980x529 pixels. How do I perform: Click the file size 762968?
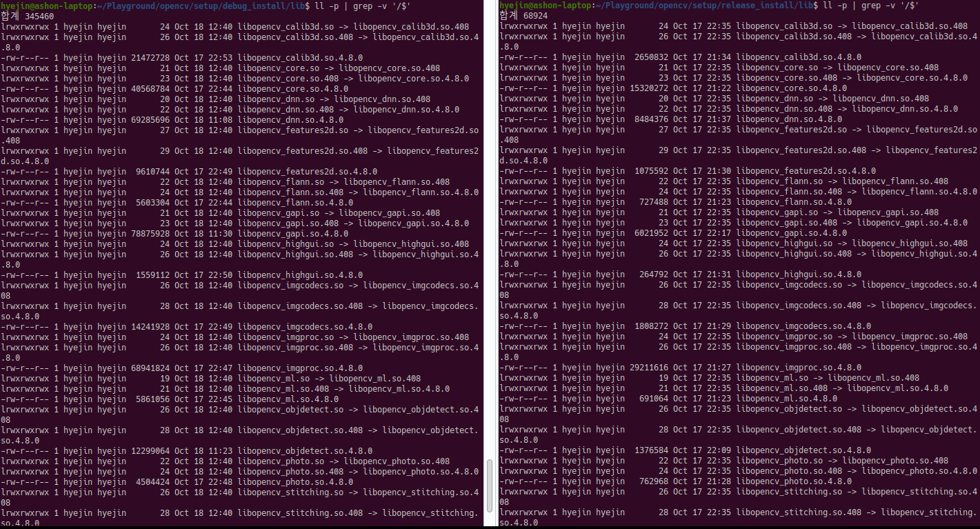pyautogui.click(x=654, y=481)
